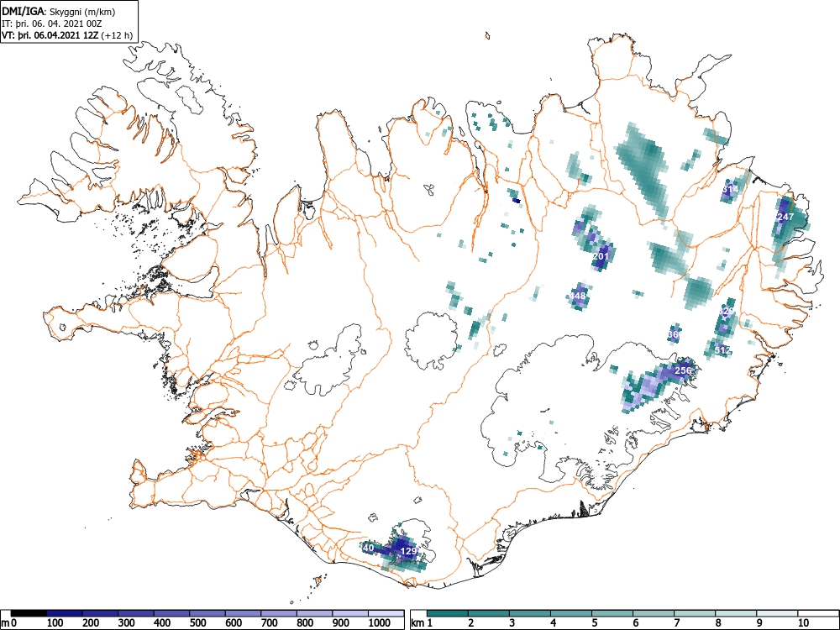Click the 800–900 m pale purple swatch

(x=314, y=613)
